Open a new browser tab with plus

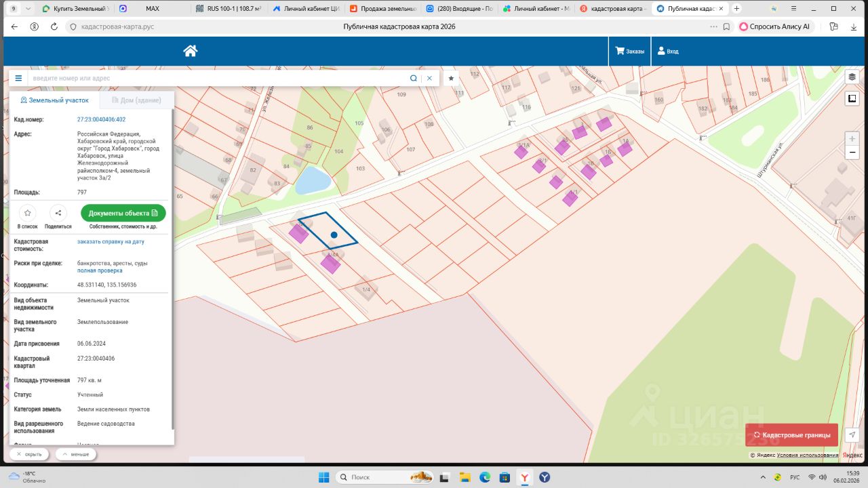tap(737, 9)
